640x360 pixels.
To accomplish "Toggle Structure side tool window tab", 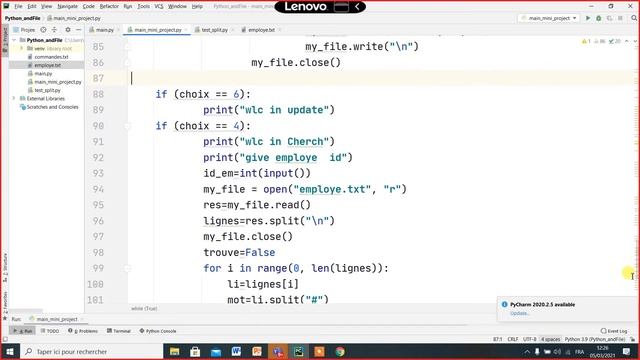I will 5,267.
